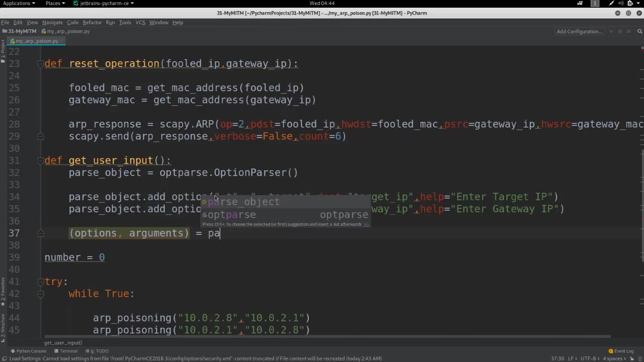Click the Load Settings status message
Image resolution: width=644 pixels, height=362 pixels.
pyautogui.click(x=195, y=358)
